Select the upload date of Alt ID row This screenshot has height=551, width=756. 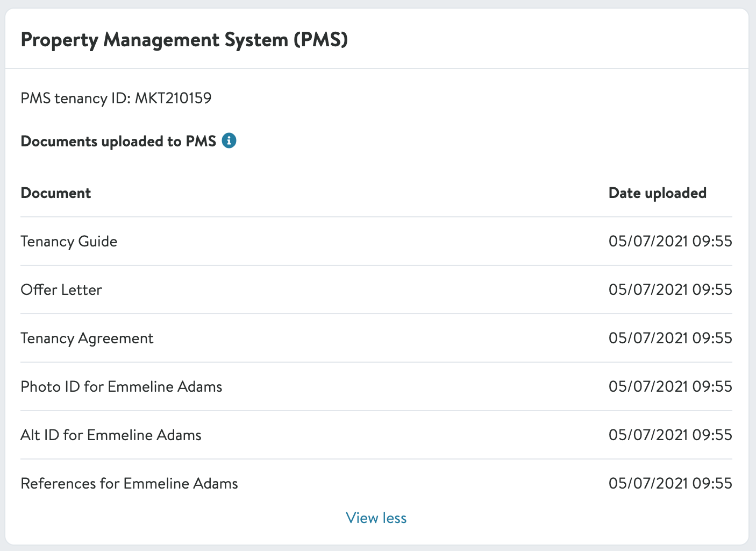[670, 435]
